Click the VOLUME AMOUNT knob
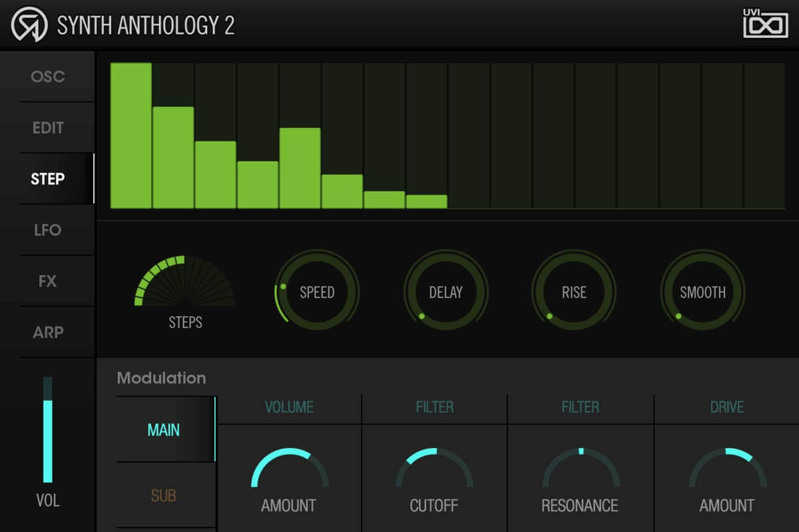The image size is (799, 532). click(x=289, y=467)
